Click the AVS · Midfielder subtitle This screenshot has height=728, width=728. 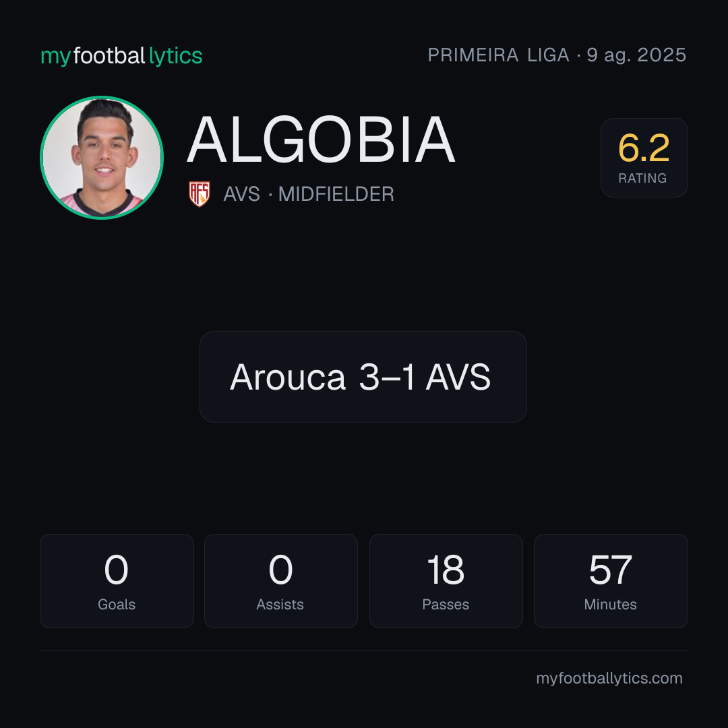[309, 194]
